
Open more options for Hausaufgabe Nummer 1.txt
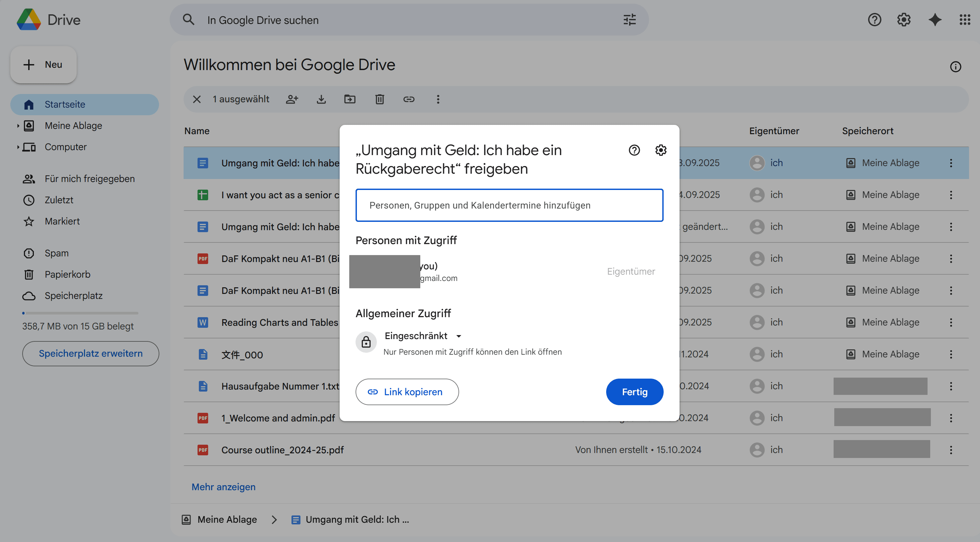click(x=951, y=386)
